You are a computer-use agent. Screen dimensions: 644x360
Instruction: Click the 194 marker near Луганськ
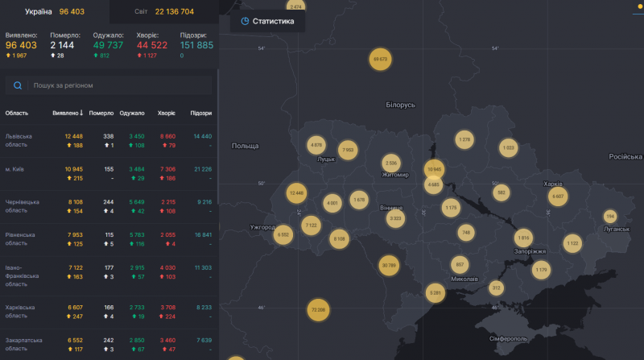coord(609,216)
